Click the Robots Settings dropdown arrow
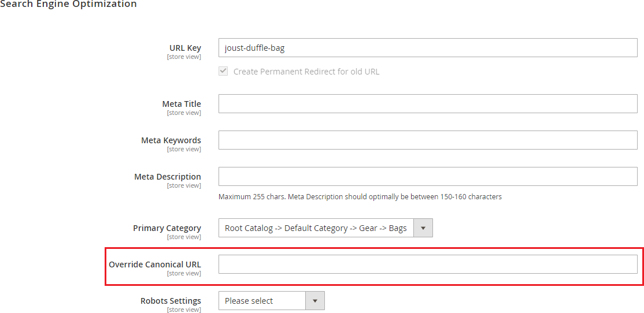Image resolution: width=644 pixels, height=313 pixels. (x=315, y=301)
